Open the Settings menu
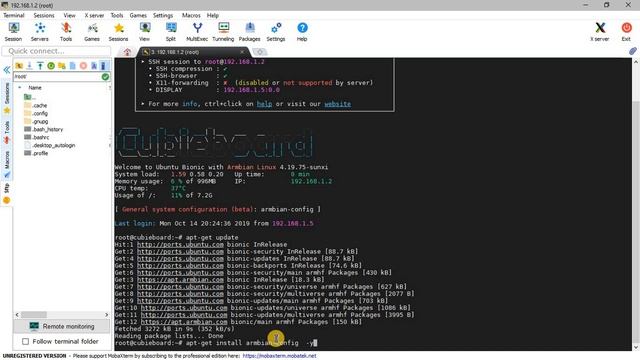The width and height of the screenshot is (640, 360). [x=163, y=15]
